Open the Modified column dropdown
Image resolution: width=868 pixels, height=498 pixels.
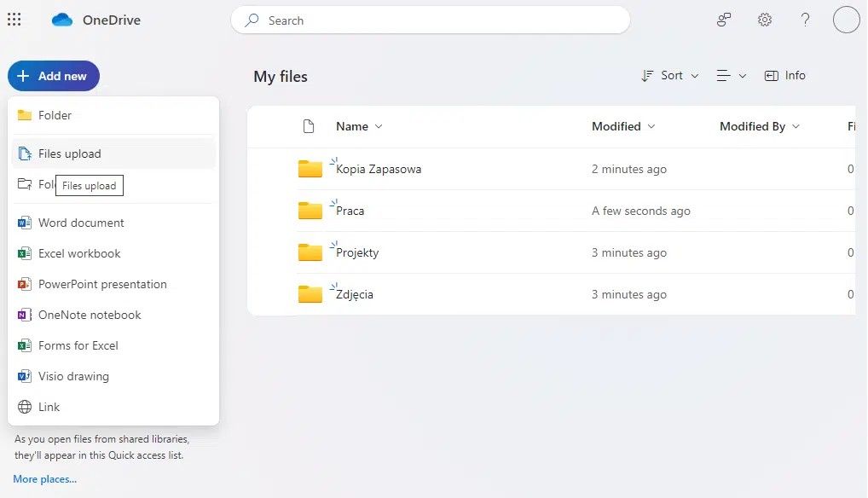click(623, 126)
